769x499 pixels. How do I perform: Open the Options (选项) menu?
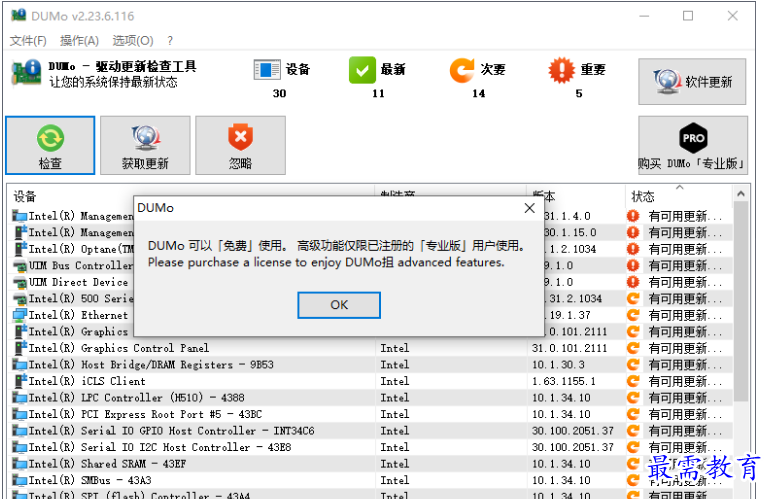tap(133, 41)
